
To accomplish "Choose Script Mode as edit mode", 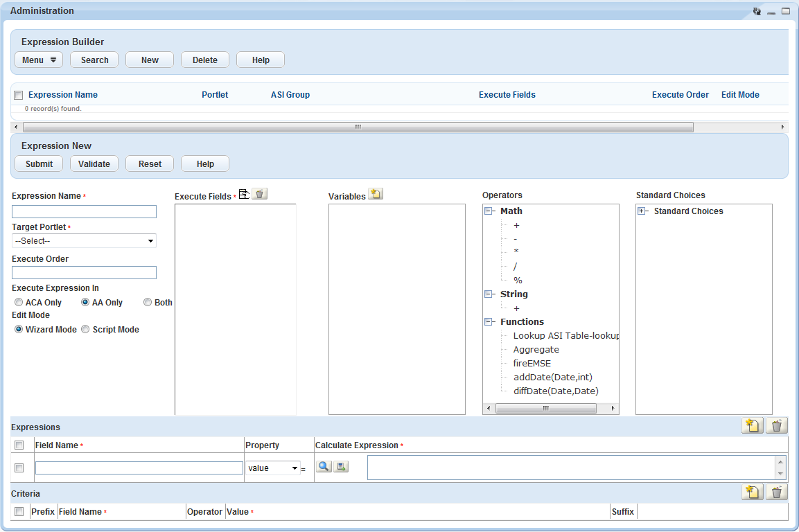I will pyautogui.click(x=86, y=330).
